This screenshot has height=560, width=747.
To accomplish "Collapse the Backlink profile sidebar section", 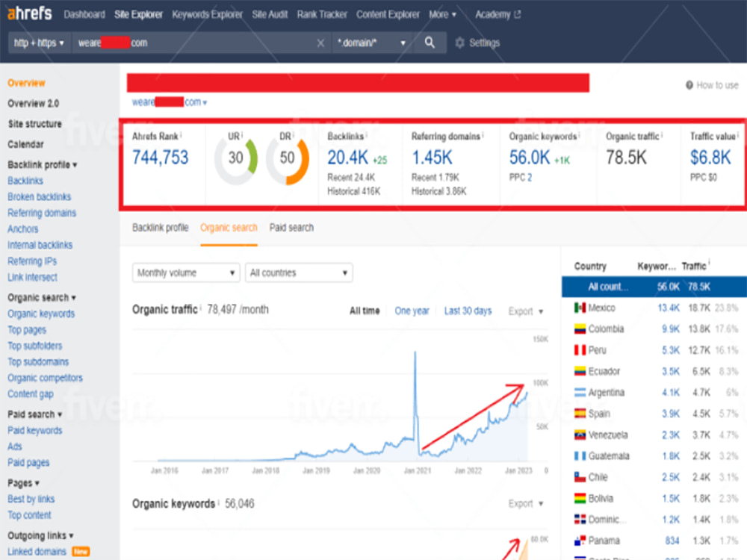I will [42, 165].
